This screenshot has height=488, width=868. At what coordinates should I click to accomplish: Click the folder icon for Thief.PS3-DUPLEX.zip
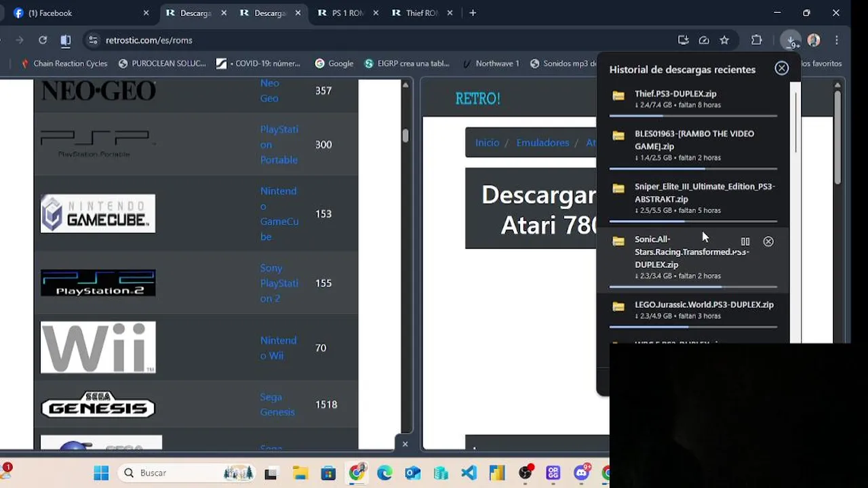click(618, 96)
